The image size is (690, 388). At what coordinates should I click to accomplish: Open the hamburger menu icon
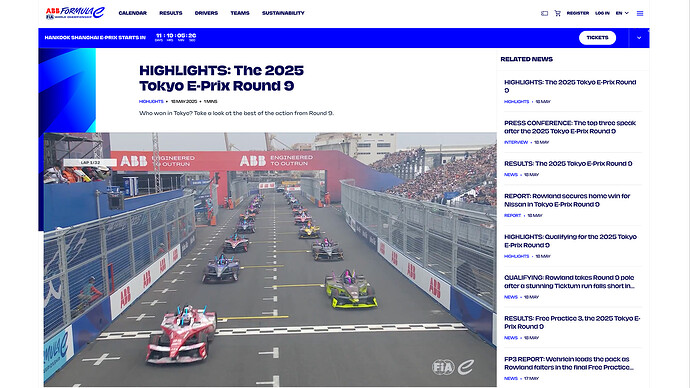coord(640,13)
